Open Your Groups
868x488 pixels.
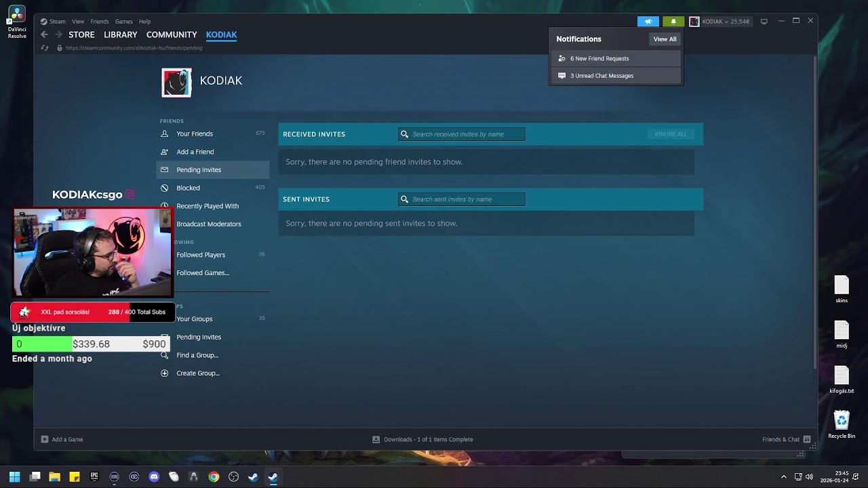[195, 319]
